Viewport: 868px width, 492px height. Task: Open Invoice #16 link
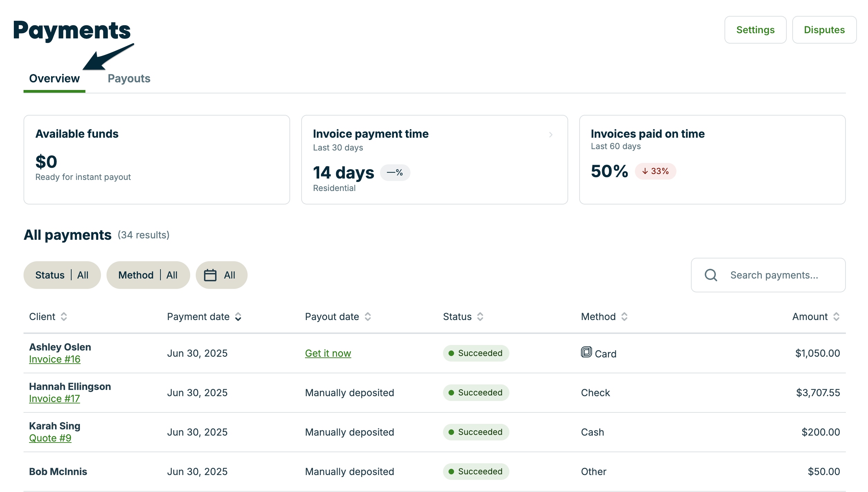pyautogui.click(x=55, y=359)
